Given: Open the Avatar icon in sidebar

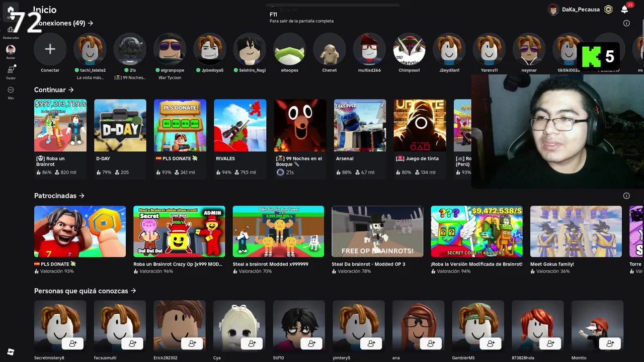Looking at the screenshot, I should pyautogui.click(x=11, y=49).
